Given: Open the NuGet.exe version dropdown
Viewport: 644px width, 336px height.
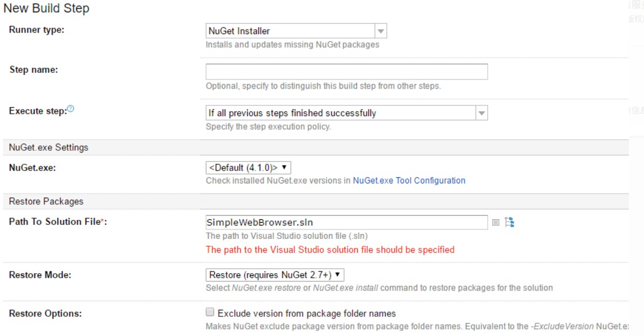Looking at the screenshot, I should (x=248, y=167).
